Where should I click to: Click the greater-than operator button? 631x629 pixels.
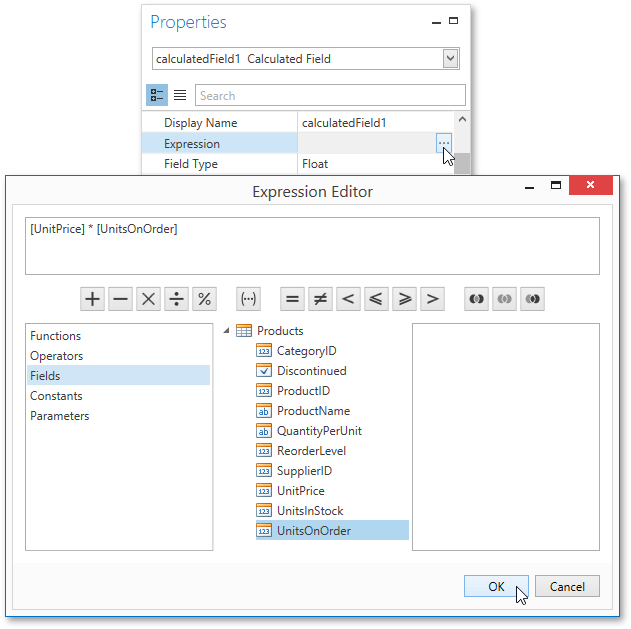[x=432, y=299]
